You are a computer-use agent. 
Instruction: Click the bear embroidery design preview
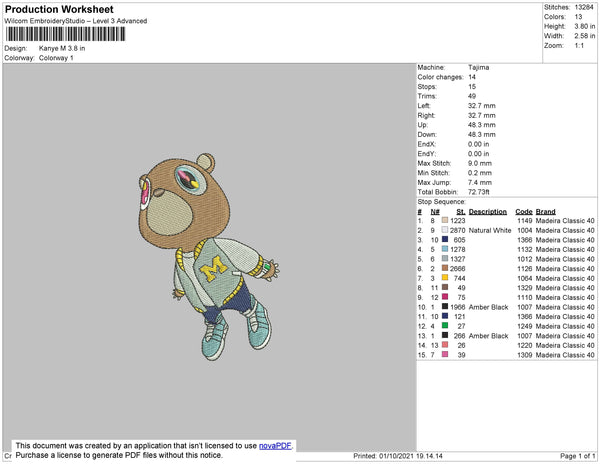click(209, 256)
